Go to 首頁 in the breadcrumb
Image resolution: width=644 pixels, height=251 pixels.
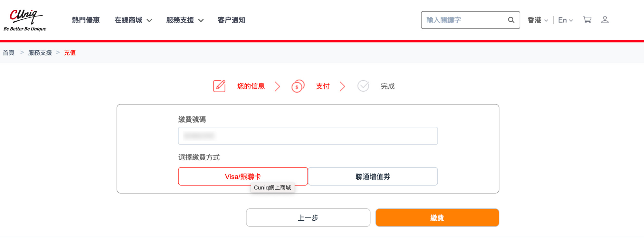click(x=9, y=53)
